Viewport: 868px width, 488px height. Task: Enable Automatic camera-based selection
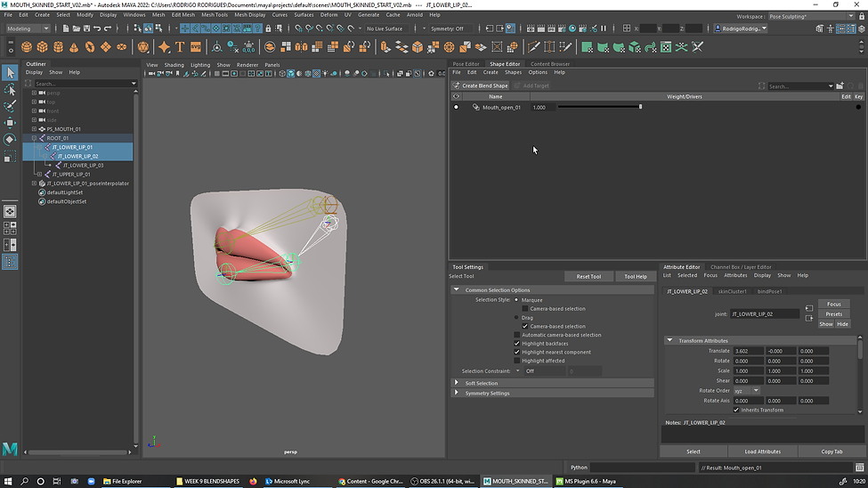(517, 335)
